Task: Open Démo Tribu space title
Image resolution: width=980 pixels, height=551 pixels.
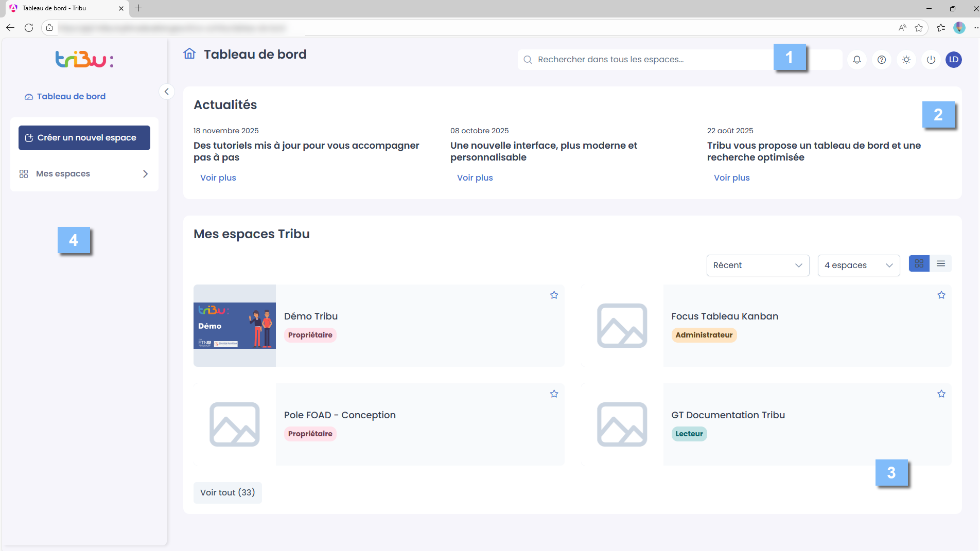Action: click(311, 316)
